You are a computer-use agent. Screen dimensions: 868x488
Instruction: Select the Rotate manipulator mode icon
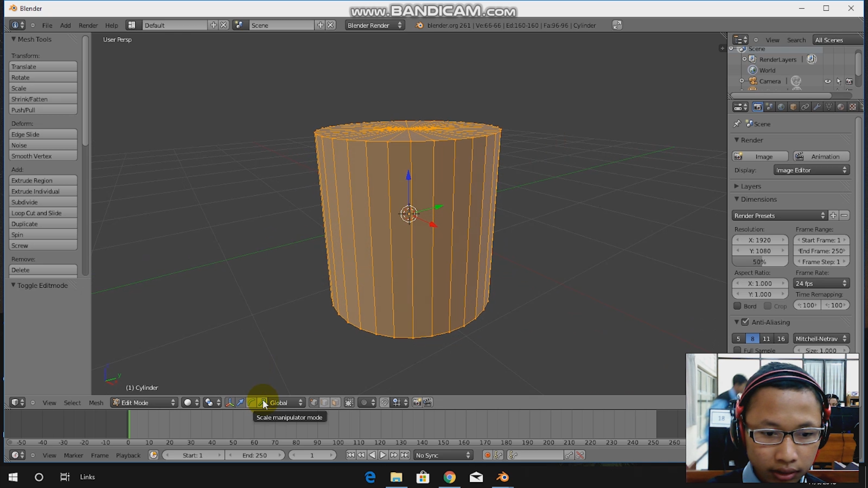252,402
